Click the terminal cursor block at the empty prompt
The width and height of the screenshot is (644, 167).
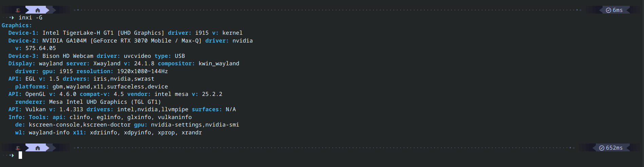(x=20, y=155)
